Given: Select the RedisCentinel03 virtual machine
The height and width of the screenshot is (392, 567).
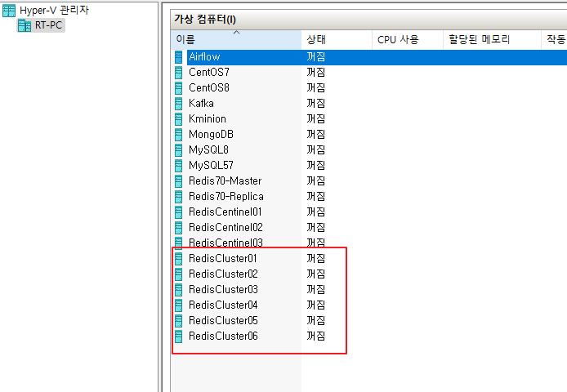Looking at the screenshot, I should (225, 243).
